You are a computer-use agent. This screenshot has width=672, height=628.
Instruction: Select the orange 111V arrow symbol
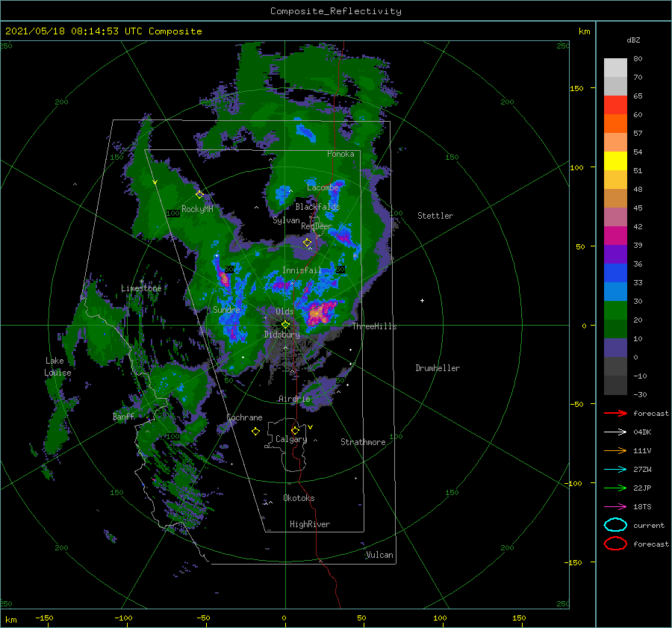615,450
